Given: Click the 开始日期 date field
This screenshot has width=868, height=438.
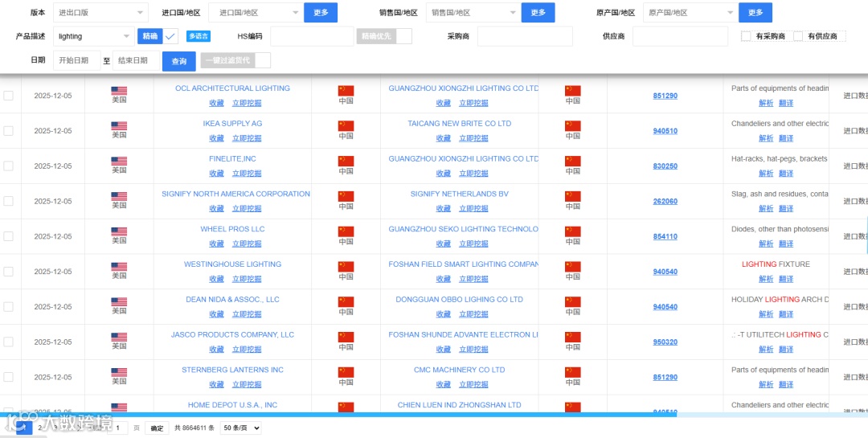Looking at the screenshot, I should coord(77,61).
